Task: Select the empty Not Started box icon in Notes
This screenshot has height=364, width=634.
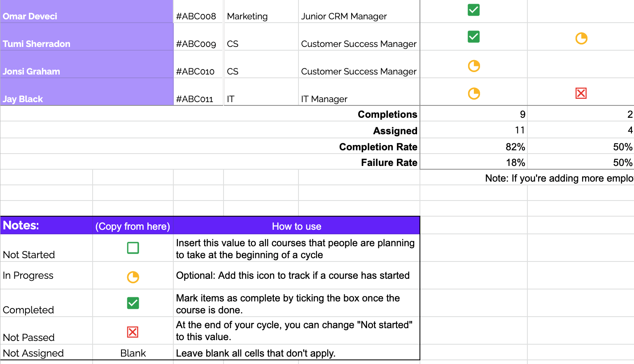Action: point(133,248)
